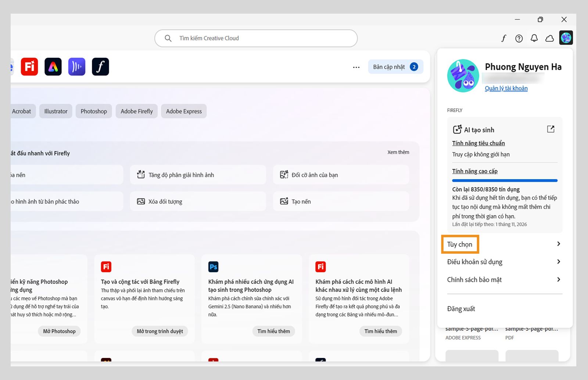Open the Adobe Podcast waveform app icon
The image size is (588, 380).
click(x=77, y=67)
